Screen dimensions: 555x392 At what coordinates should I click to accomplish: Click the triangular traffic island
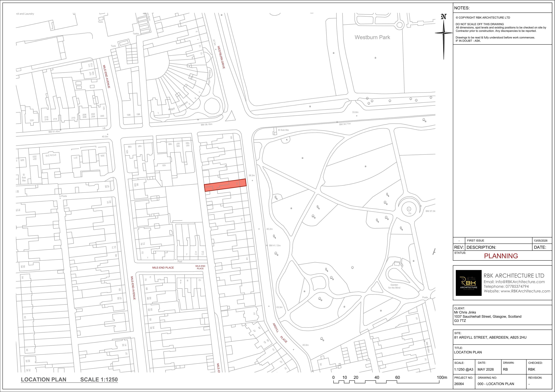coord(231,116)
